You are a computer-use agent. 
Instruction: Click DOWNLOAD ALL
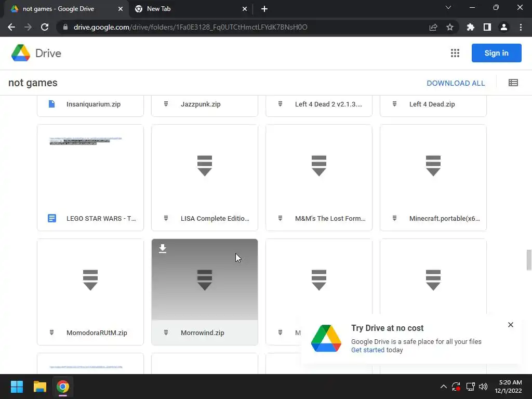[x=456, y=83]
